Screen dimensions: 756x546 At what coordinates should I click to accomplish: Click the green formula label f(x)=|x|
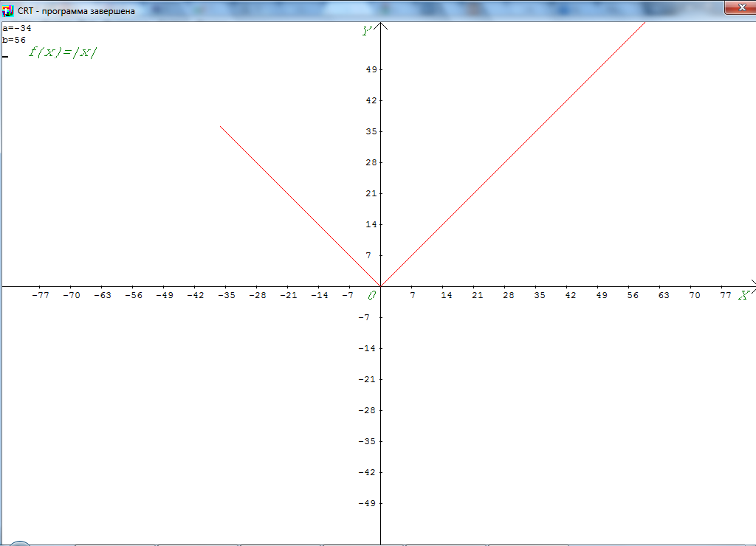(62, 52)
